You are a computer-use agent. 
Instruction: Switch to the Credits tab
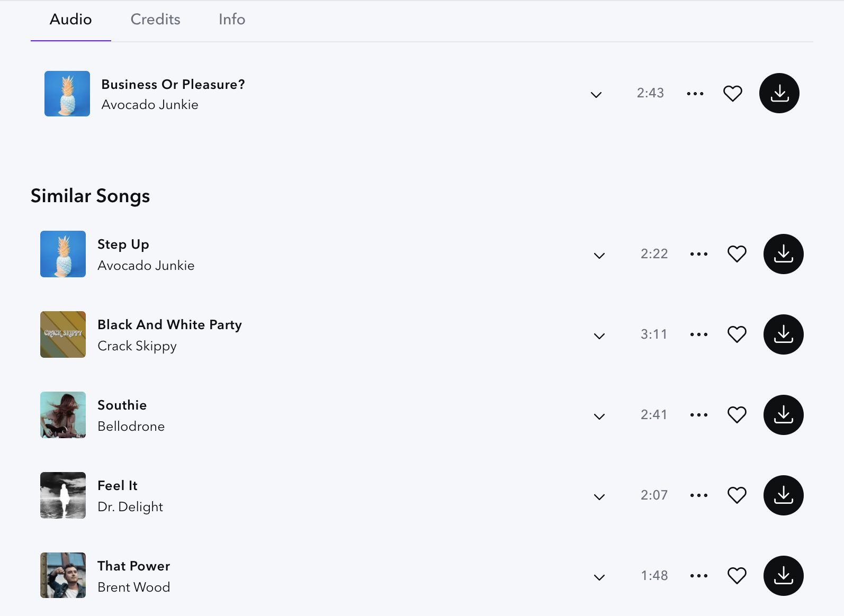[155, 19]
